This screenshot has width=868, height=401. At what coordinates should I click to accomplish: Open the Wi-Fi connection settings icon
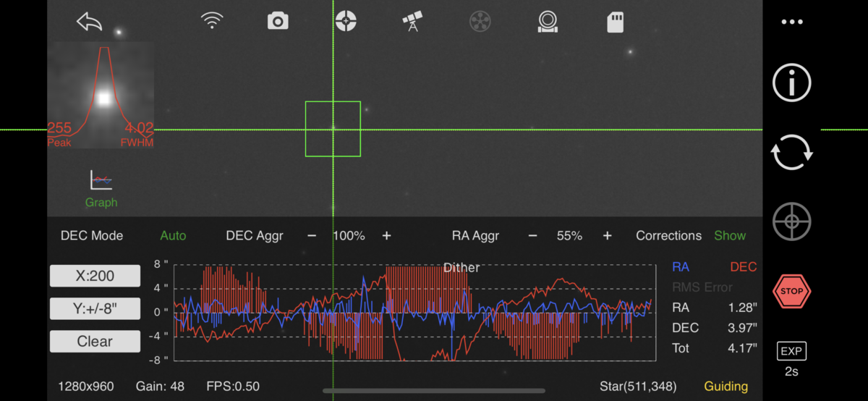(212, 21)
